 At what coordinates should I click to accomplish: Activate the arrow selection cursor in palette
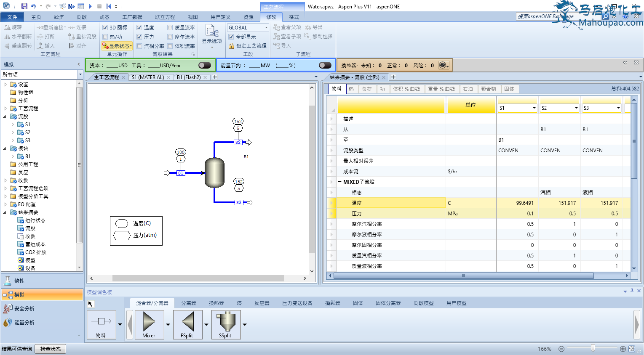coord(91,304)
